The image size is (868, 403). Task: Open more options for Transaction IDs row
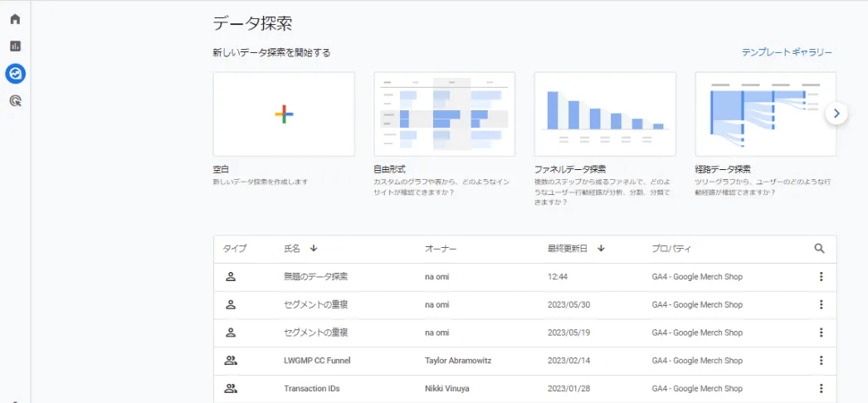point(821,389)
